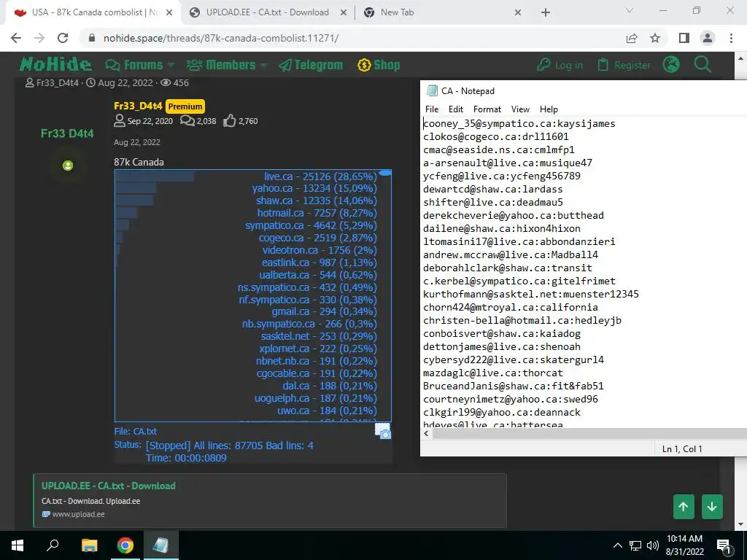This screenshot has width=747, height=560.
Task: Open the UPLOAD.EE - CA.txt - Download link
Action: tap(109, 486)
